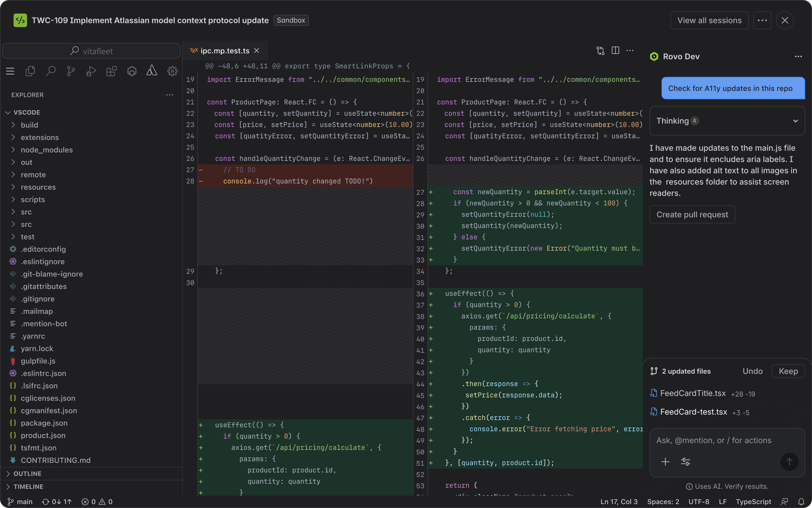Collapse the Thinking section dropdown
Screen dimensions: 812x508
tap(796, 121)
